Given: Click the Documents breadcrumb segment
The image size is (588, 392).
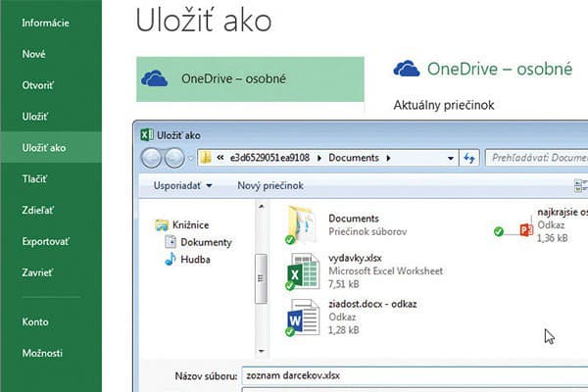Looking at the screenshot, I should (x=354, y=158).
